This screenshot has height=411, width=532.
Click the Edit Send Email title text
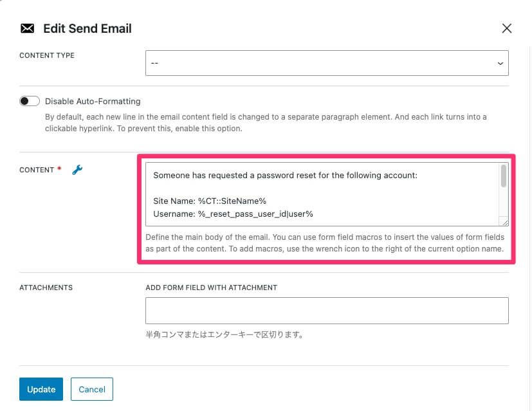click(x=87, y=28)
